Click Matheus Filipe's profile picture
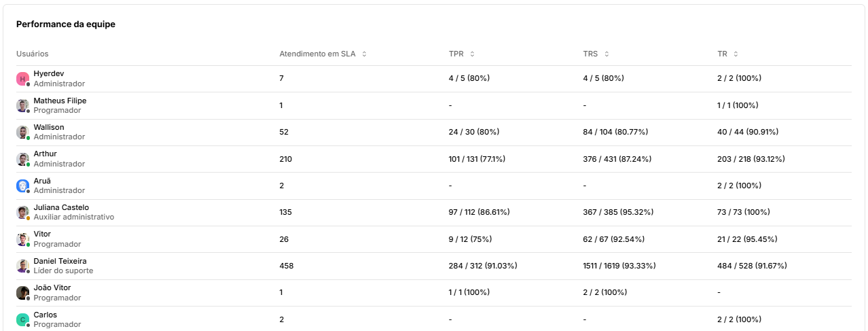 point(22,105)
